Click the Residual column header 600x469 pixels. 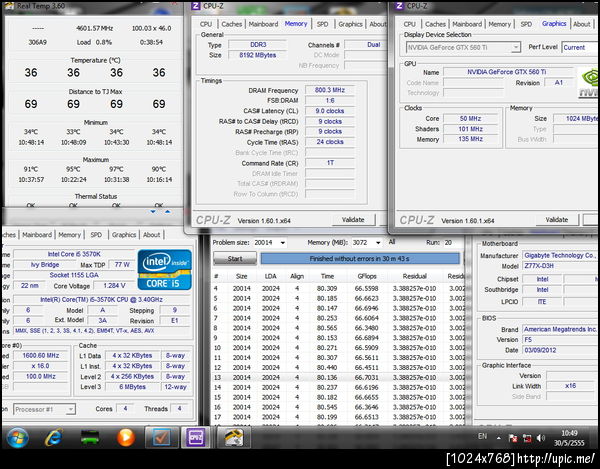coord(414,276)
